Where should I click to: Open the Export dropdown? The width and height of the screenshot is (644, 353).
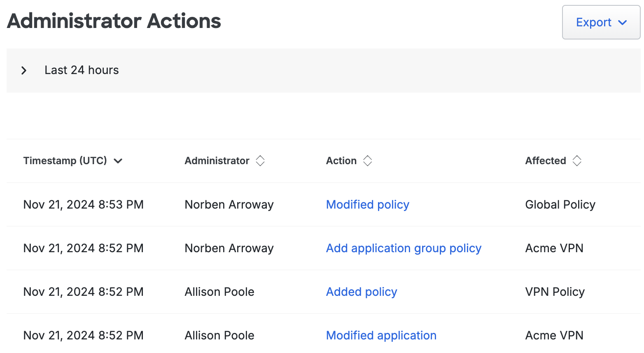tap(600, 22)
